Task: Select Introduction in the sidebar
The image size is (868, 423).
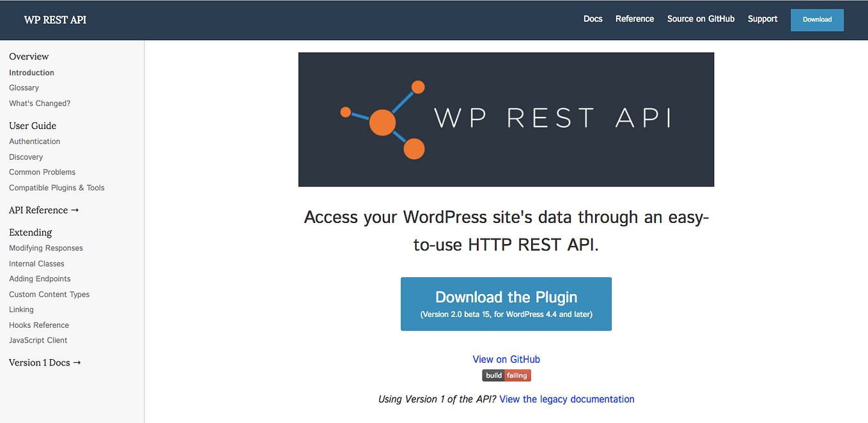Action: (x=31, y=72)
